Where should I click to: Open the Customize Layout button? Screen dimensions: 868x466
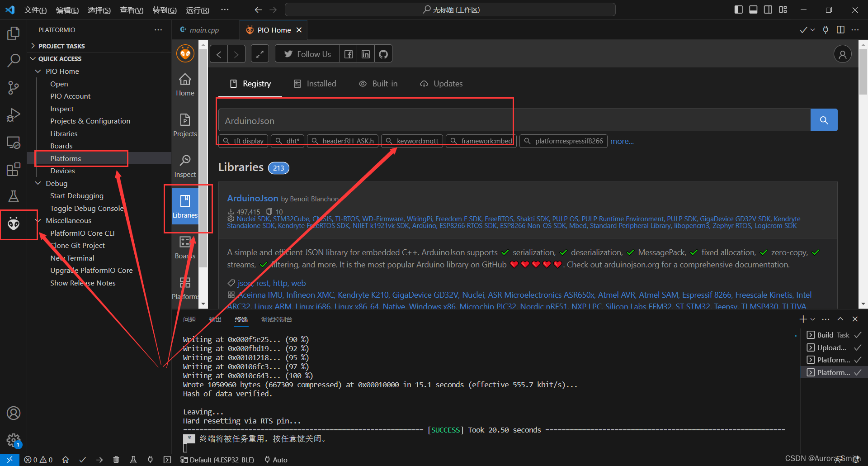coord(783,10)
